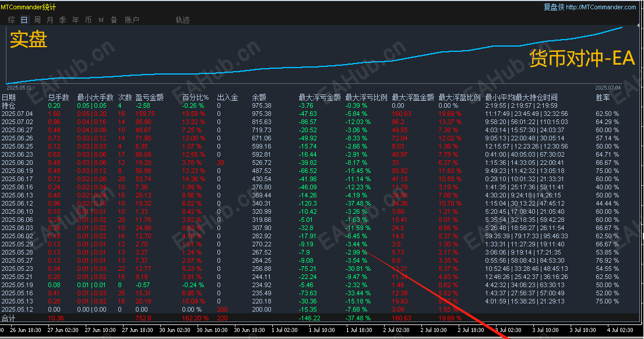Click the 4 Jul 02:30 time axis label
Viewport: 644px width, 339px height.
click(x=620, y=330)
